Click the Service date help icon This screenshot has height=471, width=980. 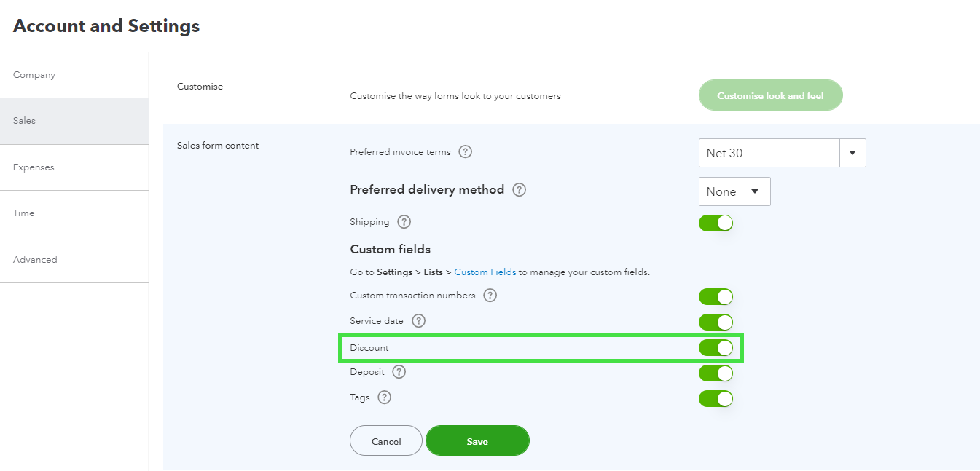(x=418, y=321)
